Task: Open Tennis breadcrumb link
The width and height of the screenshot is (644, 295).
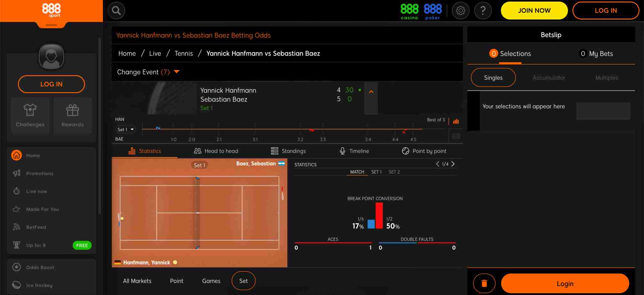Action: [x=184, y=53]
